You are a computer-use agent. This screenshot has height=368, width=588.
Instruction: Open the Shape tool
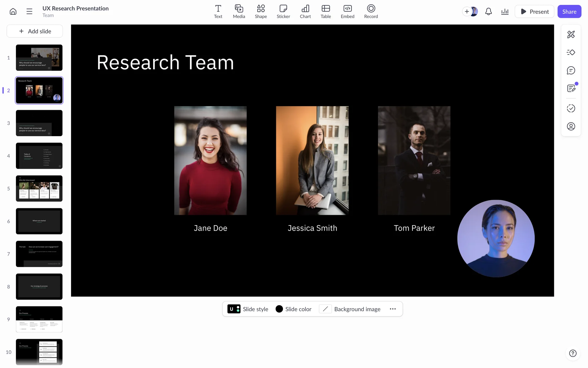pos(261,12)
